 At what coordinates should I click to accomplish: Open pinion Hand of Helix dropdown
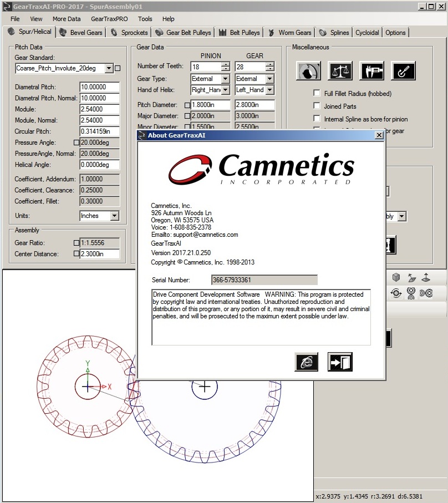tap(226, 90)
